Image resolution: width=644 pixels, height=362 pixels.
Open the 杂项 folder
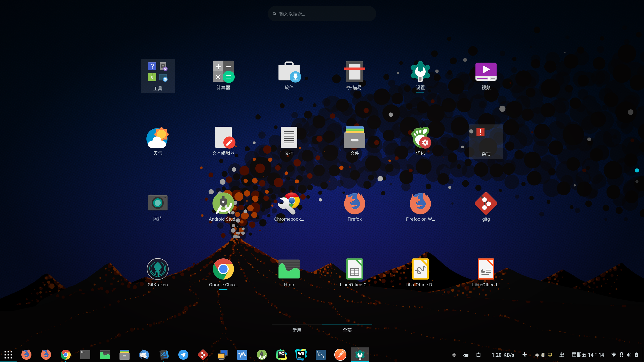coord(486,142)
